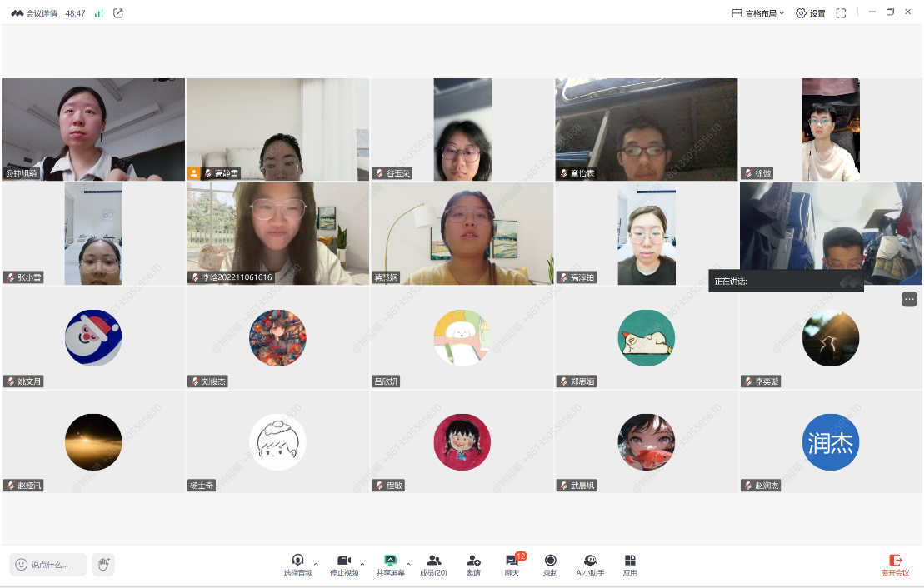The height and width of the screenshot is (588, 924).
Task: Open the 共享屏幕 screen share icon
Action: coord(390,561)
